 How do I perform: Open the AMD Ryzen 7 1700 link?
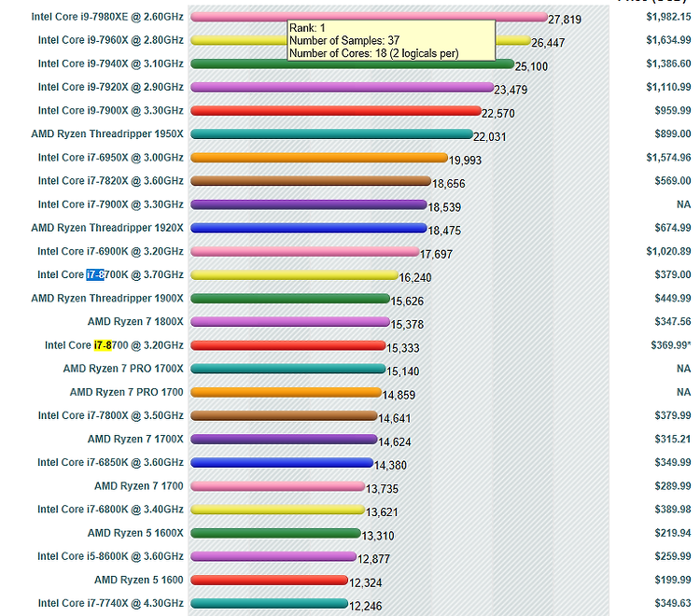point(138,486)
